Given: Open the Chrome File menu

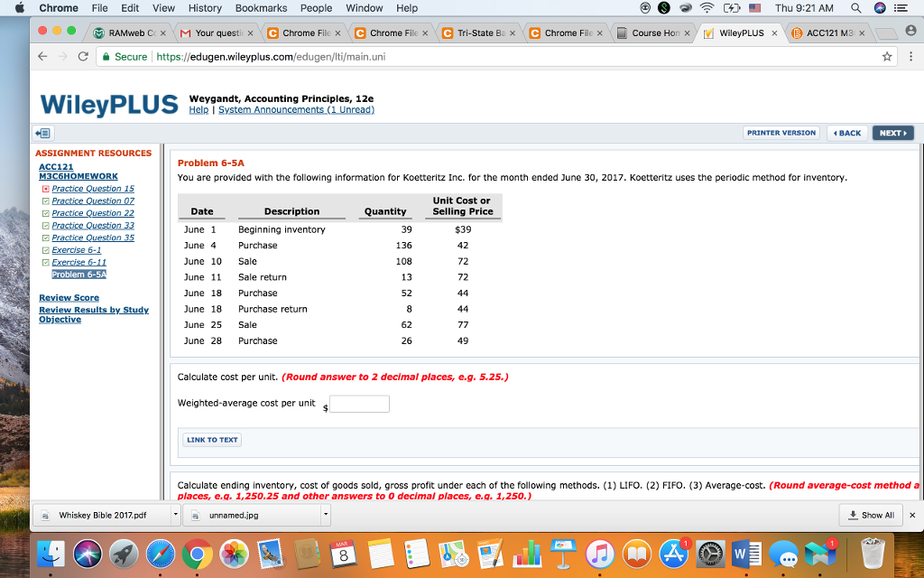Looking at the screenshot, I should point(99,7).
